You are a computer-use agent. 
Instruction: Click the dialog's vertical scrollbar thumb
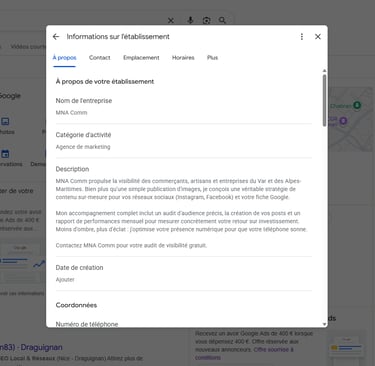click(x=324, y=100)
